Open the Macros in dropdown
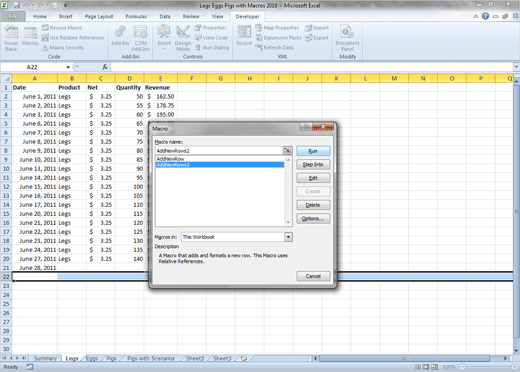This screenshot has height=372, width=520. click(x=288, y=237)
